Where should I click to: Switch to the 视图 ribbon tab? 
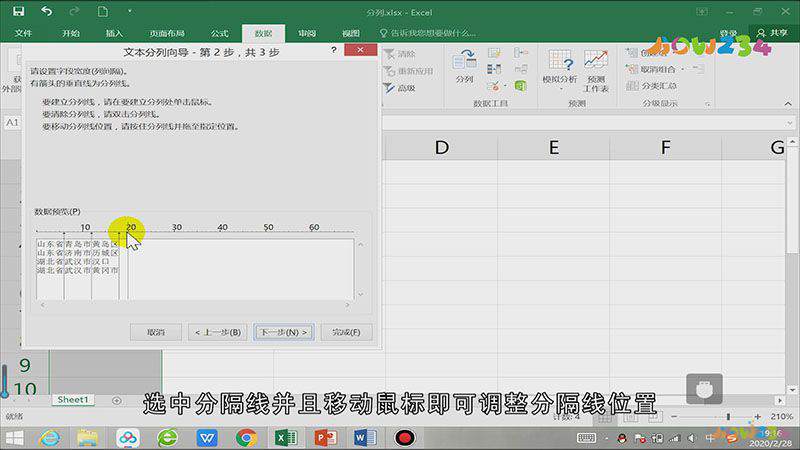tap(351, 33)
